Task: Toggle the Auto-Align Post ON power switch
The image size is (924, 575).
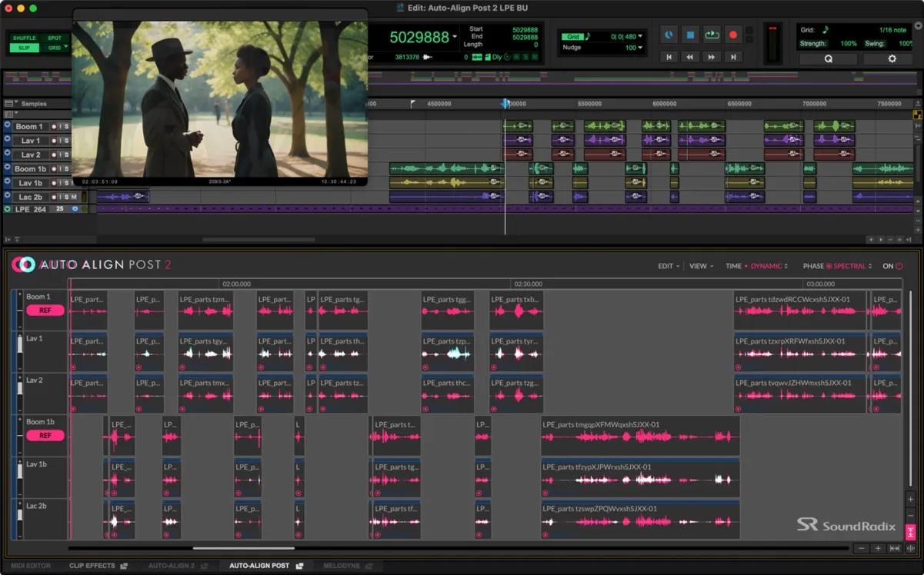Action: (x=900, y=265)
